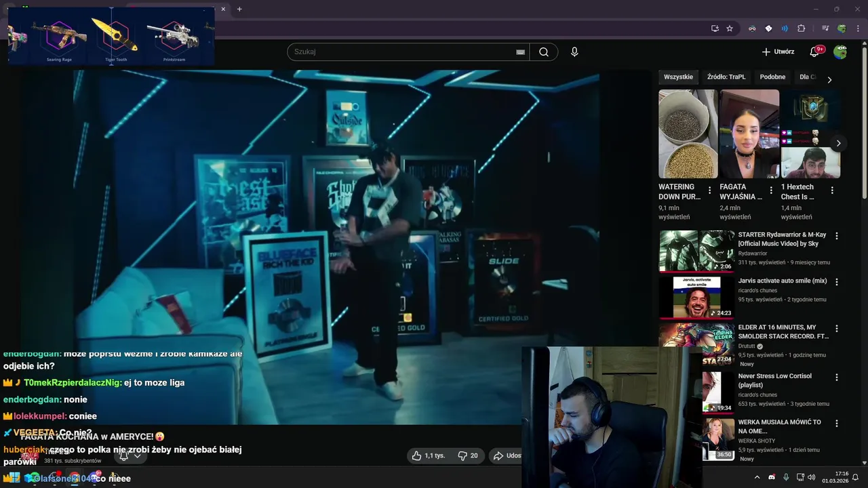Open the network tray icon

pos(800,477)
